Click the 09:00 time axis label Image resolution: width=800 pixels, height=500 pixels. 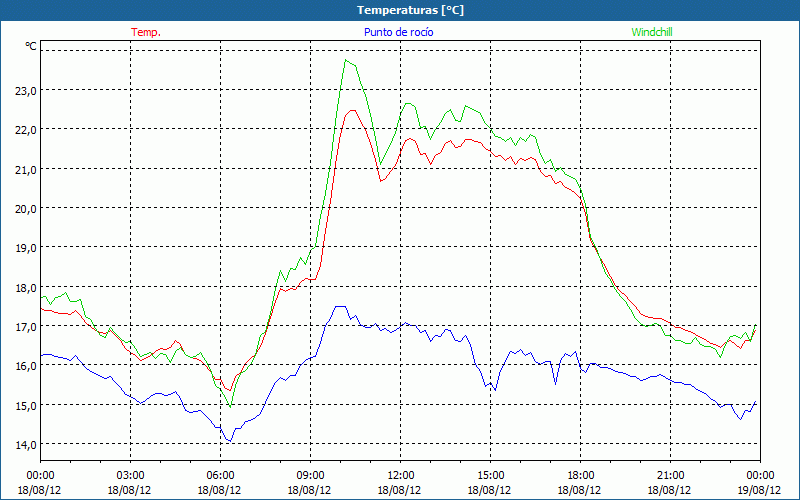coord(310,476)
